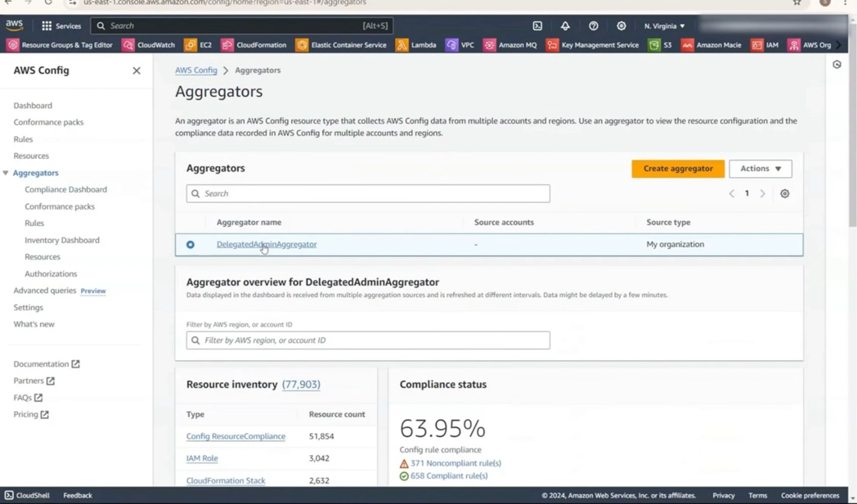The image size is (857, 504).
Task: Open the VPC service shortcut
Action: pos(460,45)
